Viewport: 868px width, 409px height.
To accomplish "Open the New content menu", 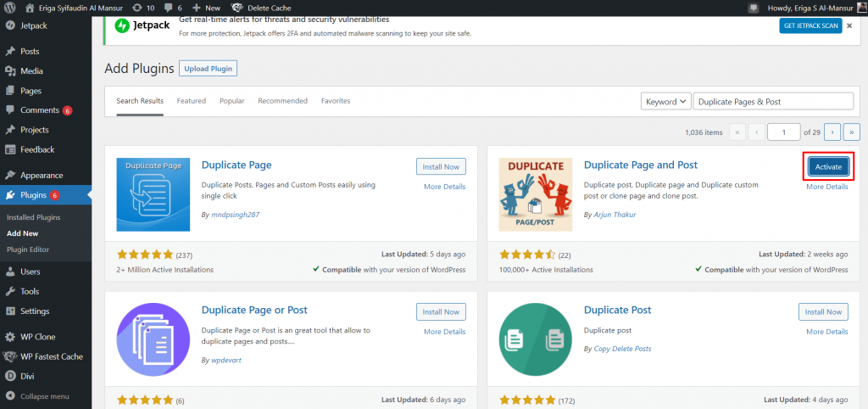I will (x=205, y=8).
